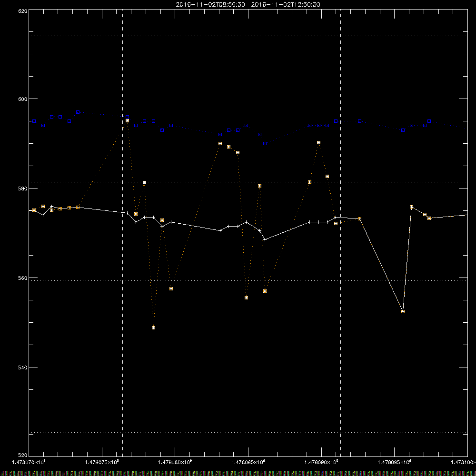The width and height of the screenshot is (476, 476).
Task: Click x-axis label 1.478095×10⁹
Action: tap(394, 462)
